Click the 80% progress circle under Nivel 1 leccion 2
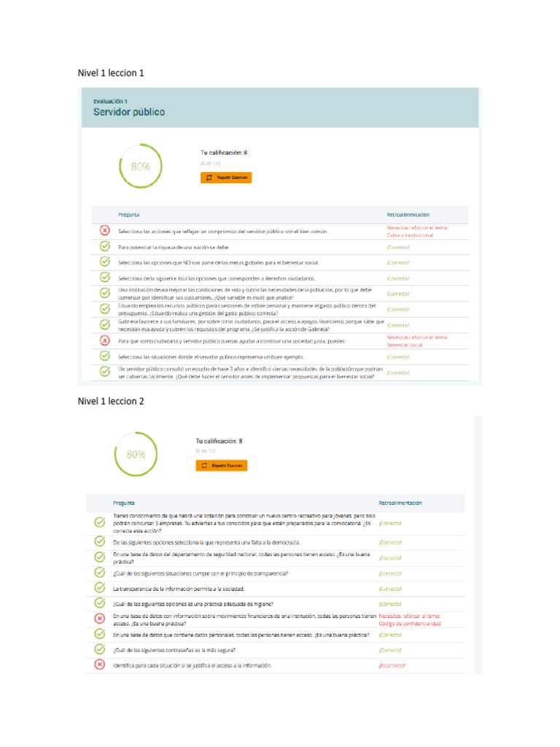 point(136,454)
